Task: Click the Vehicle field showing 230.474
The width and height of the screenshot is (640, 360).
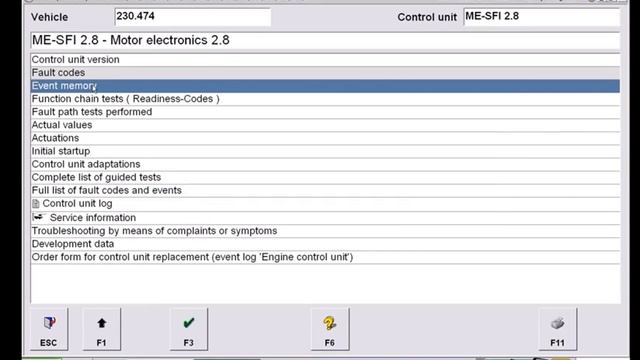Action: (x=193, y=17)
